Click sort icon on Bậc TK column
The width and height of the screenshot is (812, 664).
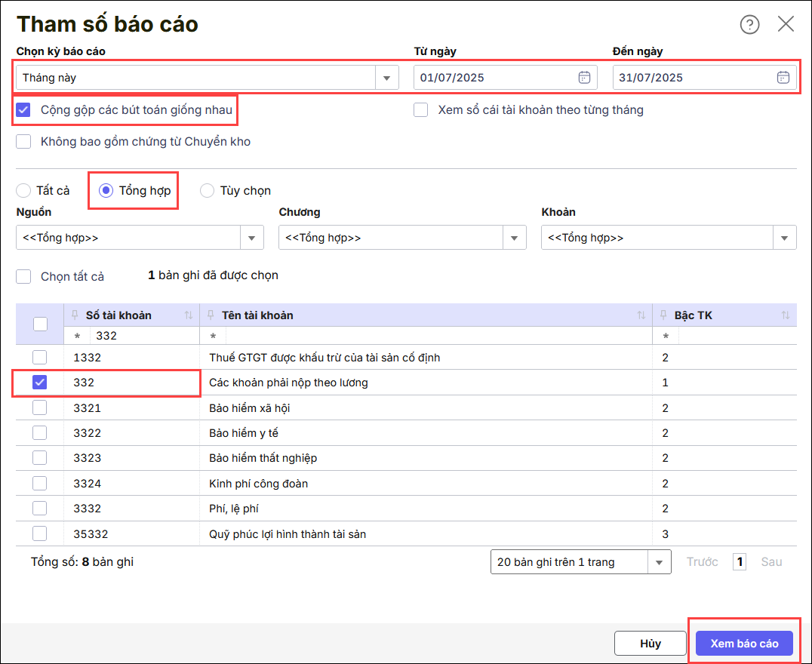(786, 315)
